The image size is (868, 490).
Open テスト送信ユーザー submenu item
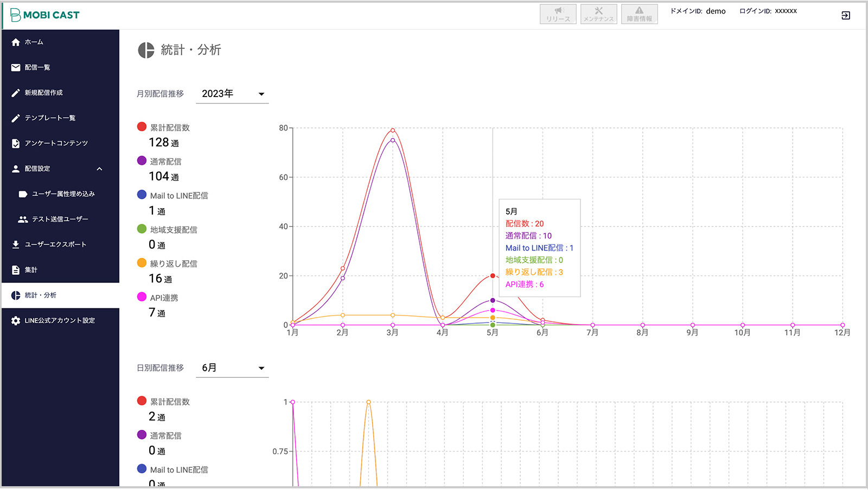click(60, 220)
